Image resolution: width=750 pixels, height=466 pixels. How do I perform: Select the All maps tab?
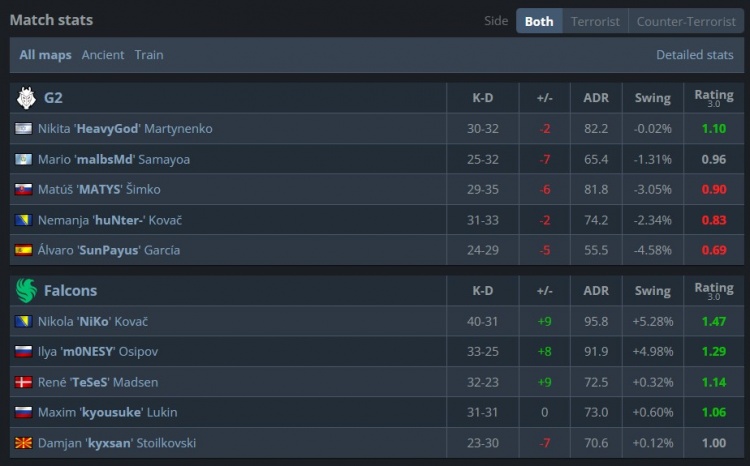[45, 55]
